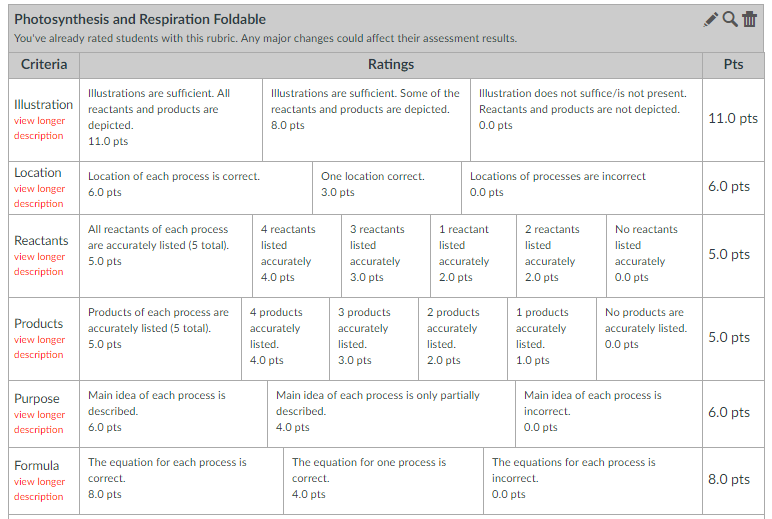772x519 pixels.
Task: Select the '3 products accurately listed' rating
Action: pyautogui.click(x=373, y=336)
